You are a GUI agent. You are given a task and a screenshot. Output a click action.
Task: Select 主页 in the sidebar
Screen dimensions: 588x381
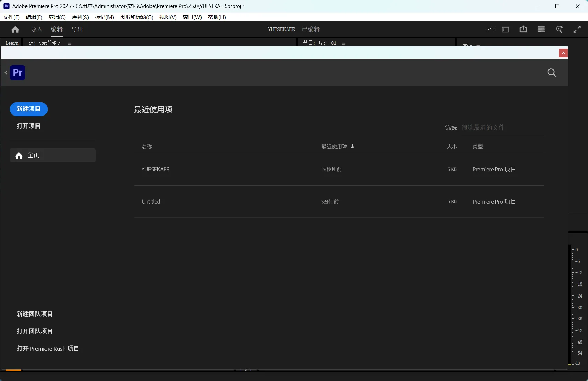(53, 155)
